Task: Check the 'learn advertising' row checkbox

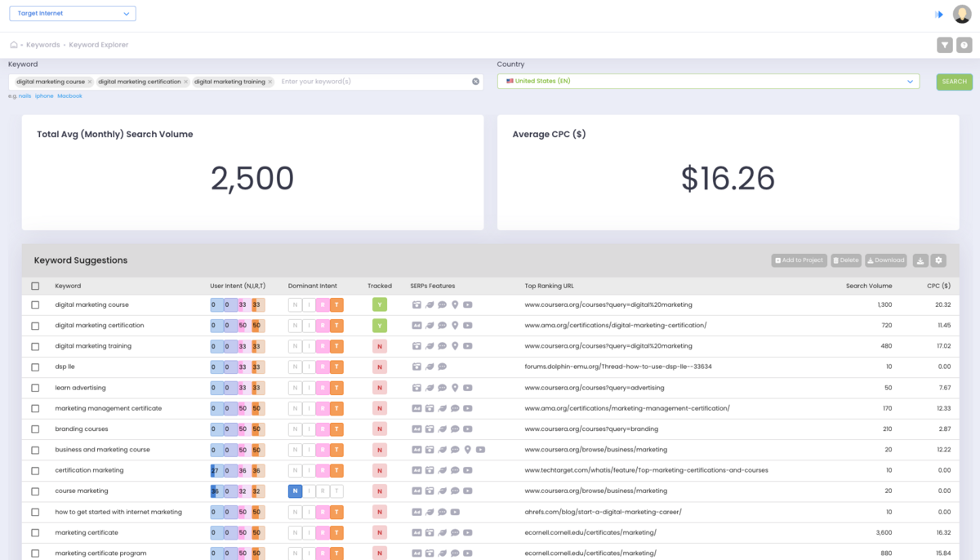Action: click(x=35, y=388)
